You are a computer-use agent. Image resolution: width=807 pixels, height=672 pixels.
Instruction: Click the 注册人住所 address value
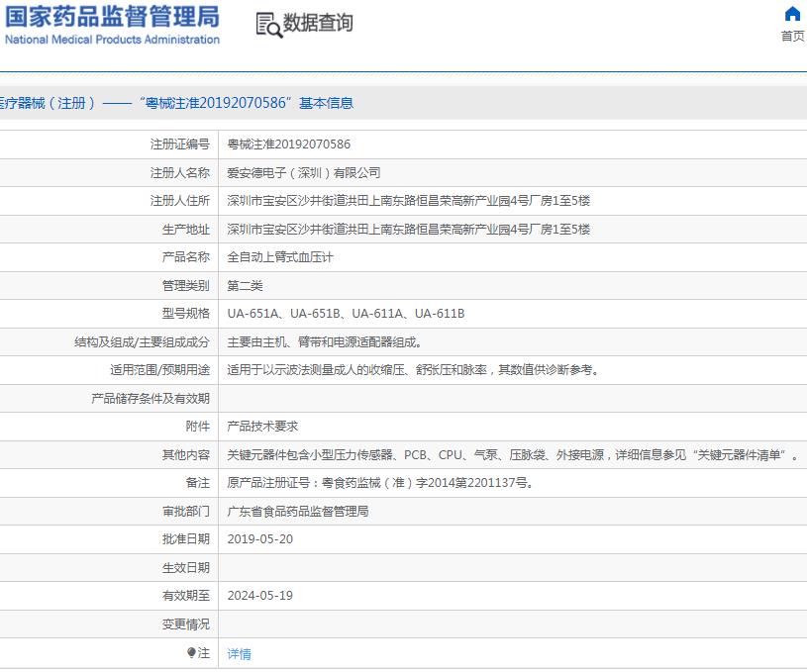[409, 201]
